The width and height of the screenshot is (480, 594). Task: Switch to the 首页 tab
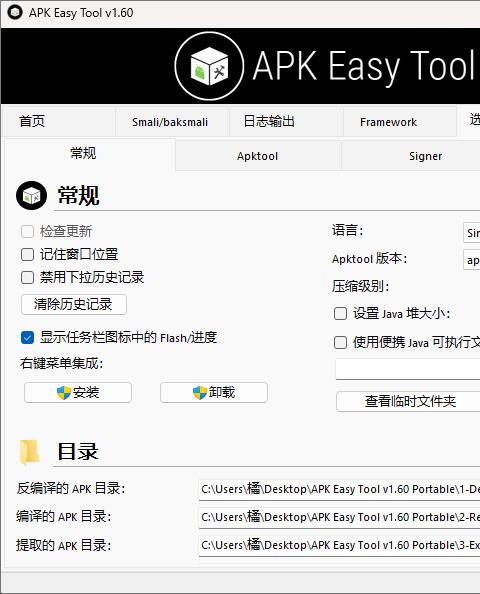(x=58, y=122)
